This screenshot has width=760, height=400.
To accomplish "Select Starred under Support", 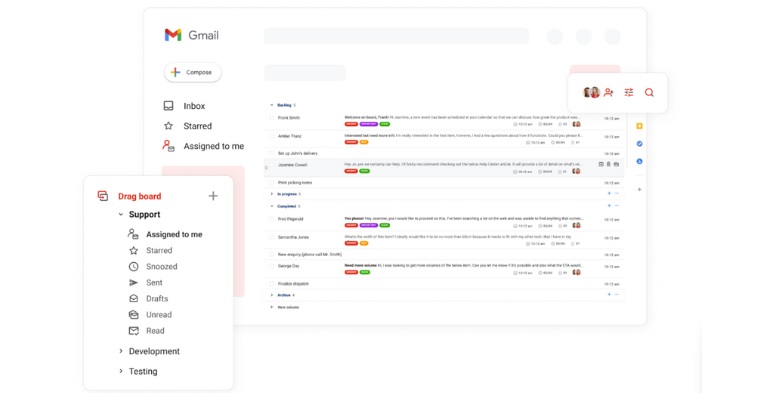I will tap(150, 250).
